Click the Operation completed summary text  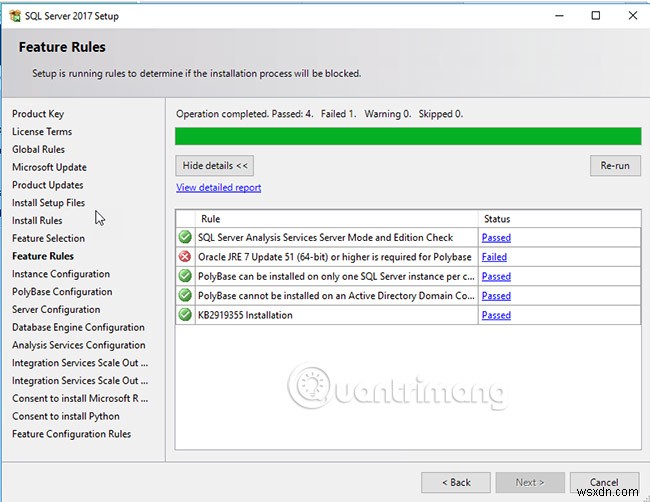click(319, 114)
